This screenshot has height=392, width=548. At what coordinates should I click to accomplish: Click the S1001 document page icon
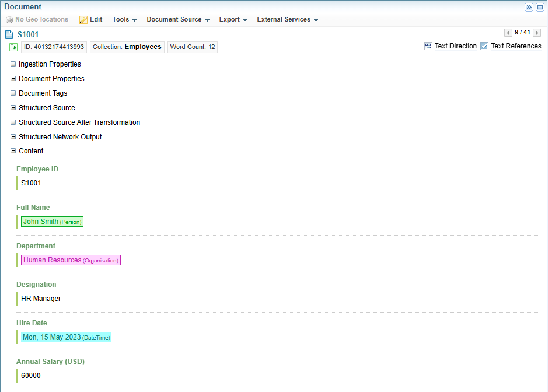point(9,35)
